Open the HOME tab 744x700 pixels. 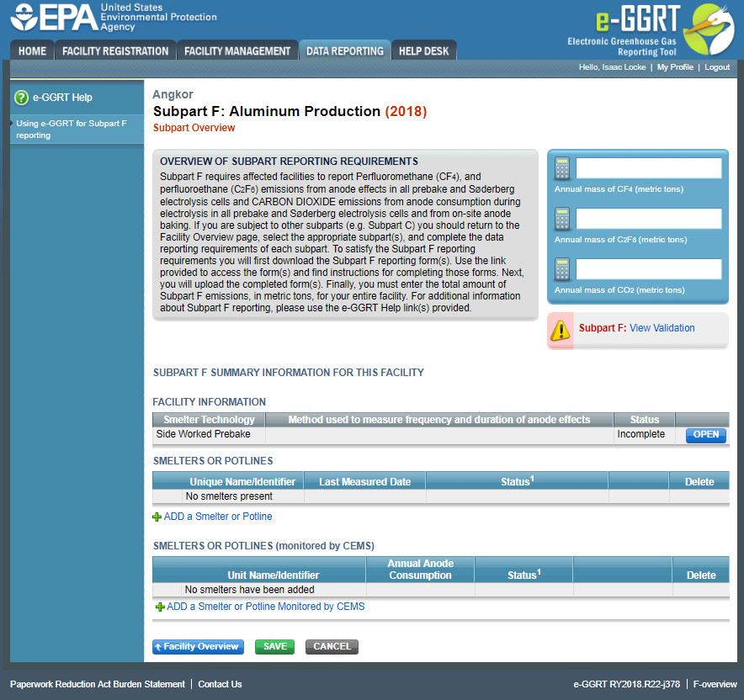[32, 50]
